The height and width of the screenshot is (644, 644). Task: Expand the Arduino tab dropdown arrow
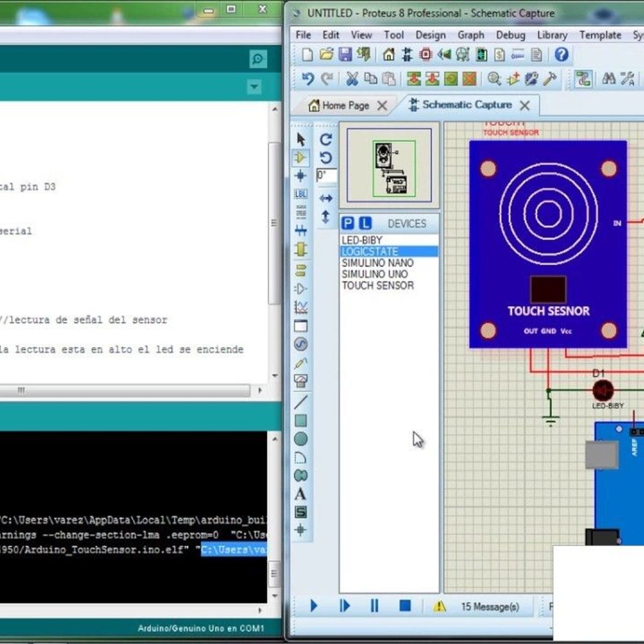[254, 86]
